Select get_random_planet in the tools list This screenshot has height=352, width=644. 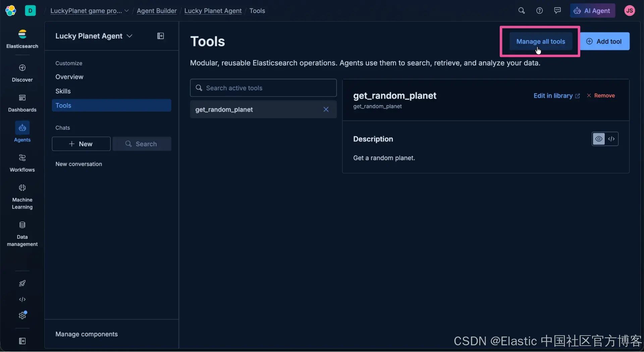pyautogui.click(x=263, y=109)
